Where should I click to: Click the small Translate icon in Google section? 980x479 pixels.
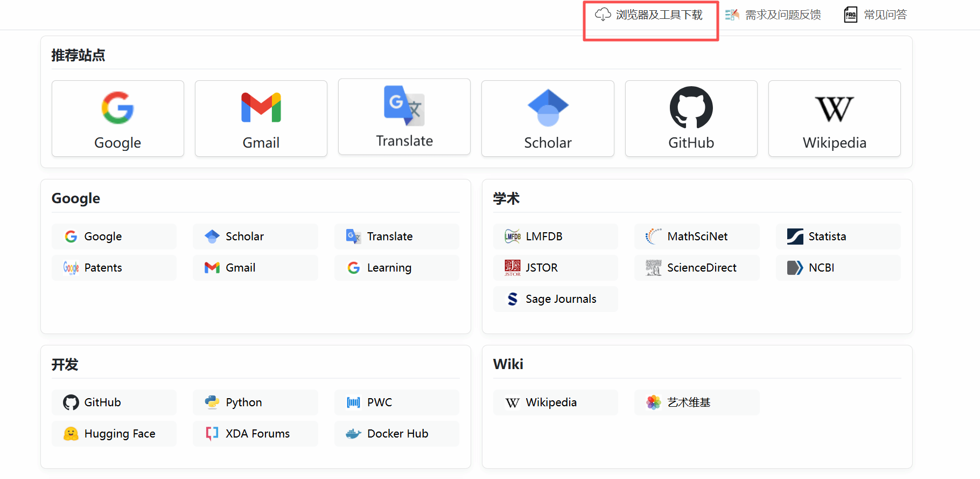tap(354, 237)
